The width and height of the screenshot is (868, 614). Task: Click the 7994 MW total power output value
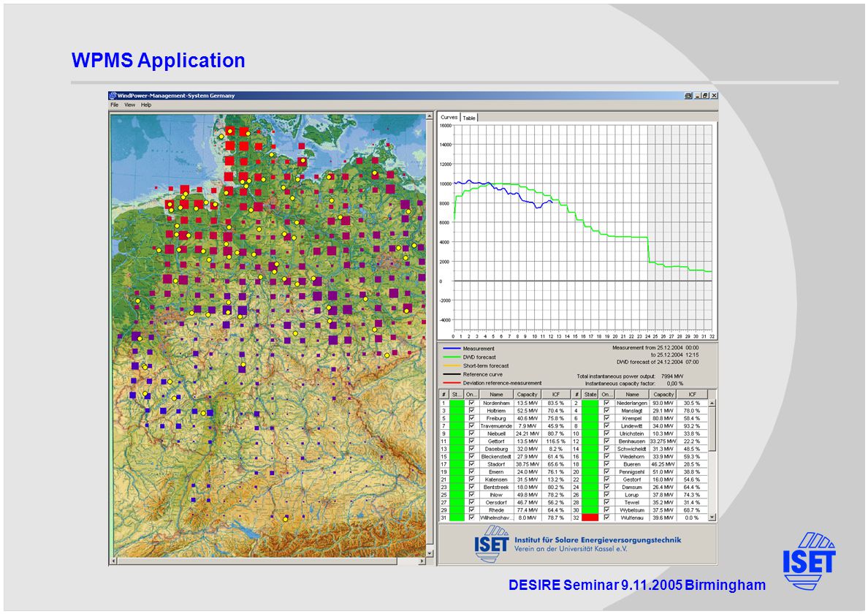coord(672,376)
